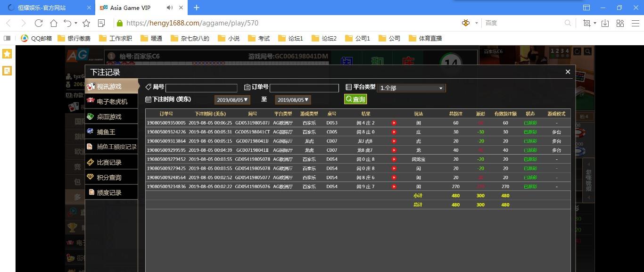The height and width of the screenshot is (272, 644).
Task: Expand the screenshot tool dropdown arrow
Action: point(595,23)
